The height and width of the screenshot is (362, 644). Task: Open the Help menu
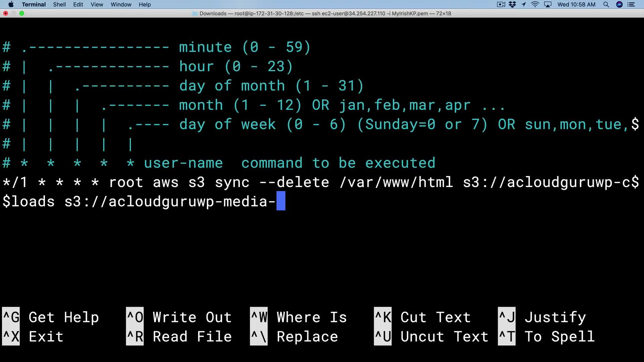(x=145, y=4)
